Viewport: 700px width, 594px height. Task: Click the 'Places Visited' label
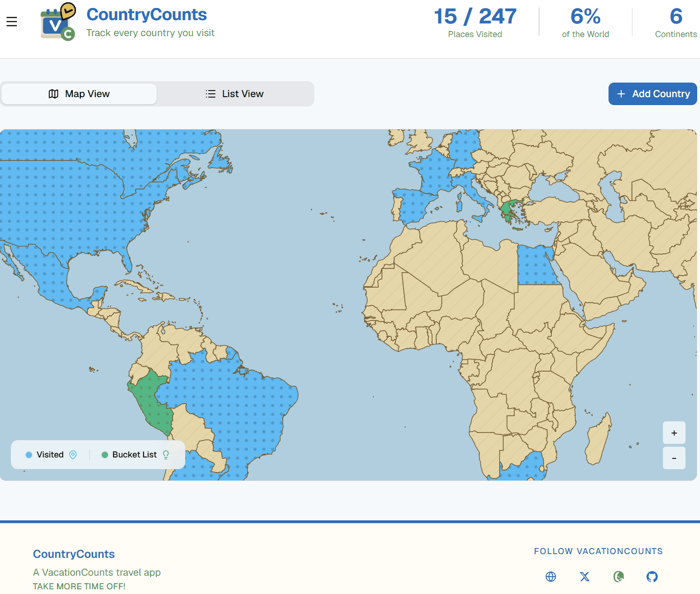point(475,34)
